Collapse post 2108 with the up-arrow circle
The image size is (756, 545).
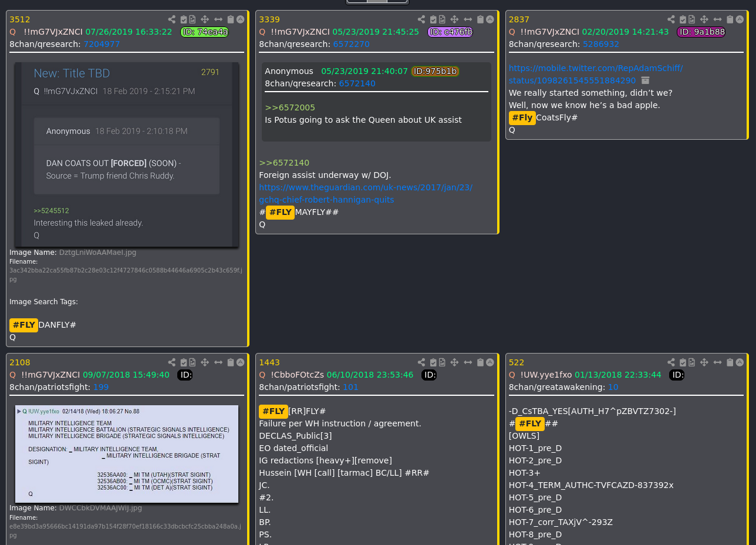(240, 362)
